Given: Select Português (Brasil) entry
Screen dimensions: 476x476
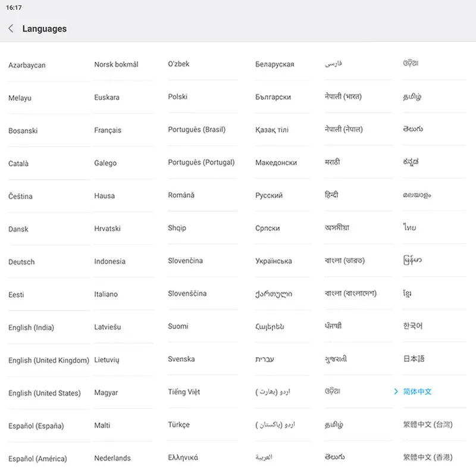Looking at the screenshot, I should [x=197, y=130].
